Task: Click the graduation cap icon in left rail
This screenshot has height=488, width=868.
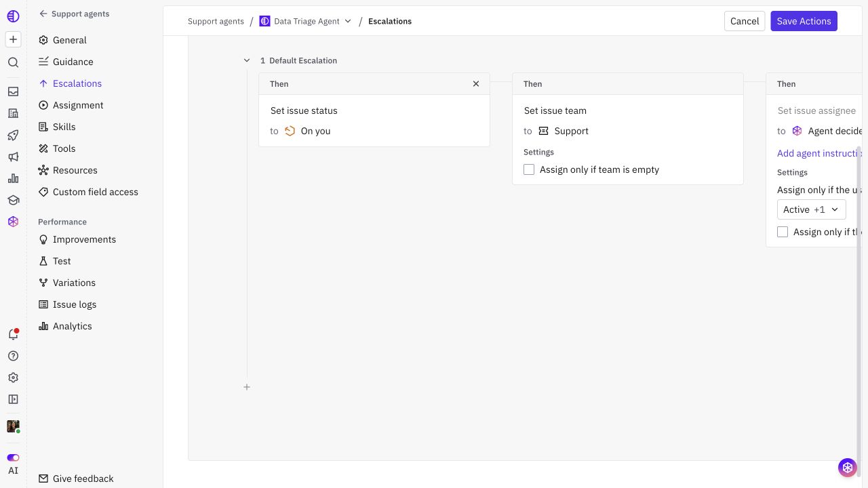Action: [13, 200]
